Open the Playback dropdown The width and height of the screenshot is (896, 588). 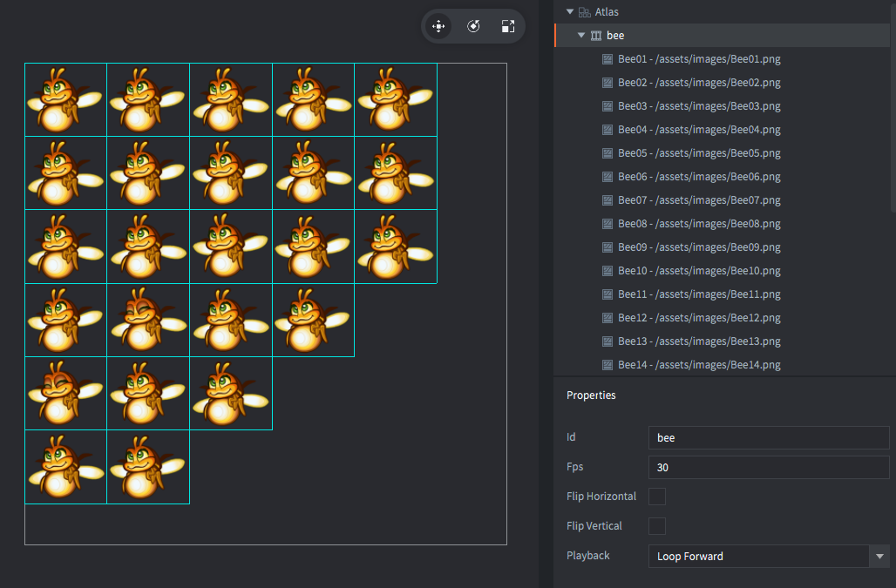[x=879, y=557]
